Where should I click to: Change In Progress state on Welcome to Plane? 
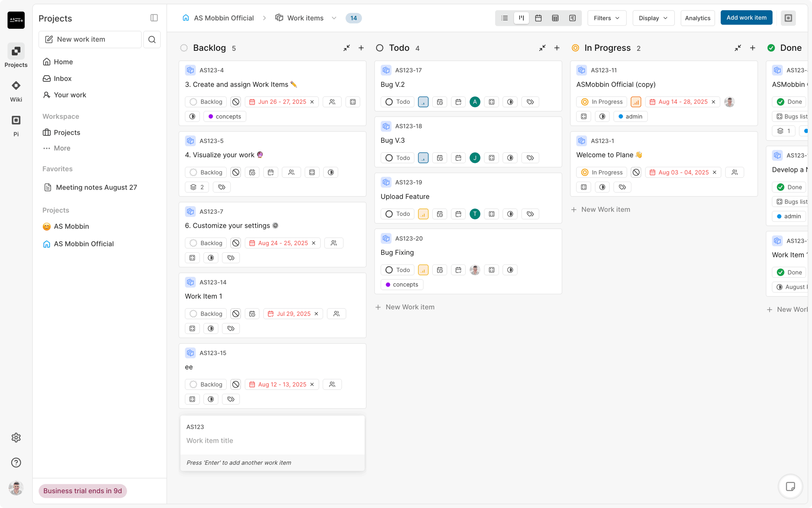click(601, 172)
